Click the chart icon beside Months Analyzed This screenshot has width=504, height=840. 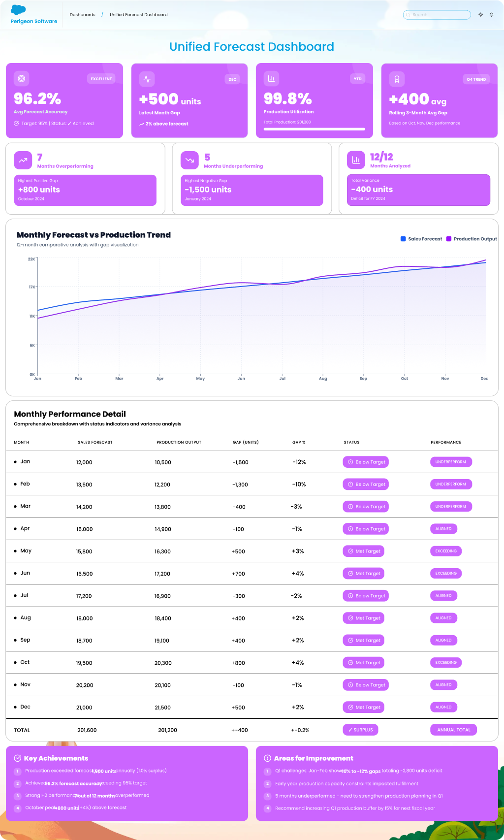pos(356,160)
